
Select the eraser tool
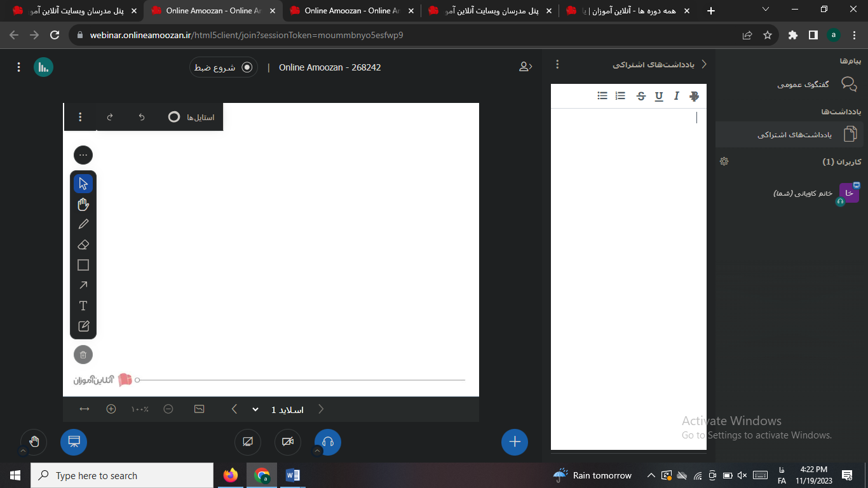[x=83, y=245]
